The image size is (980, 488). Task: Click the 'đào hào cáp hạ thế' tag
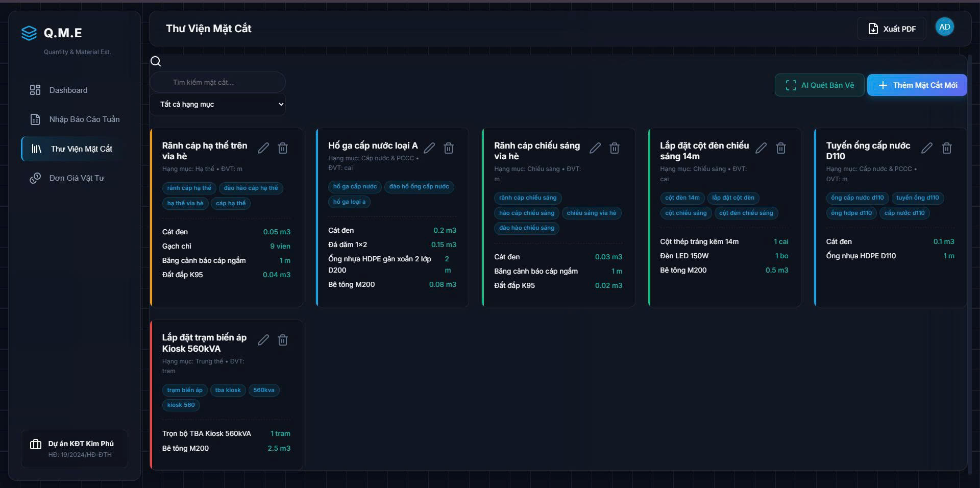click(x=251, y=188)
